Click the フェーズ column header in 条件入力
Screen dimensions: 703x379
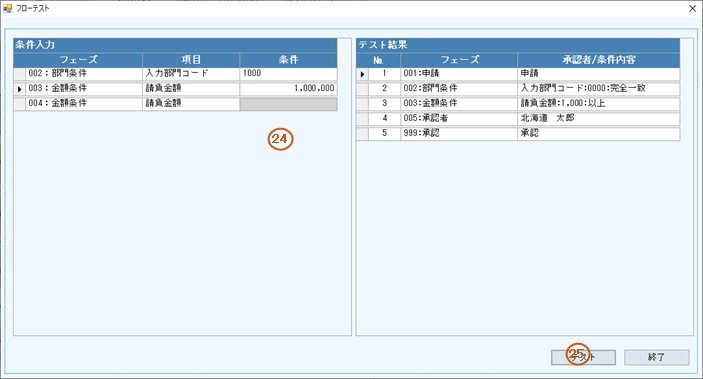[78, 60]
